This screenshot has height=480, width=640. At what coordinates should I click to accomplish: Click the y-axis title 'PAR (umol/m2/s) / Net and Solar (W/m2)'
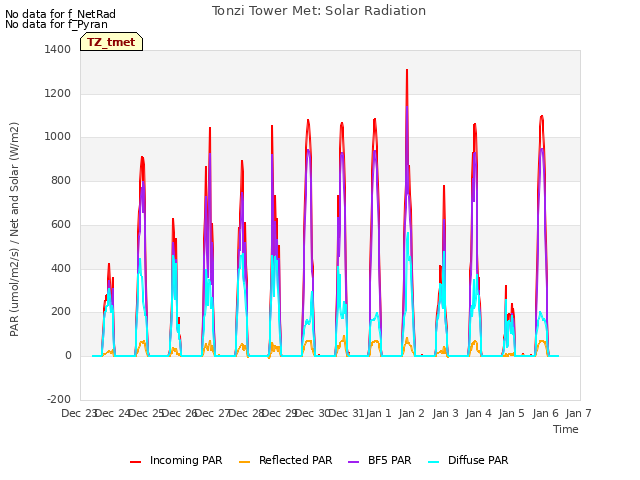[14, 229]
